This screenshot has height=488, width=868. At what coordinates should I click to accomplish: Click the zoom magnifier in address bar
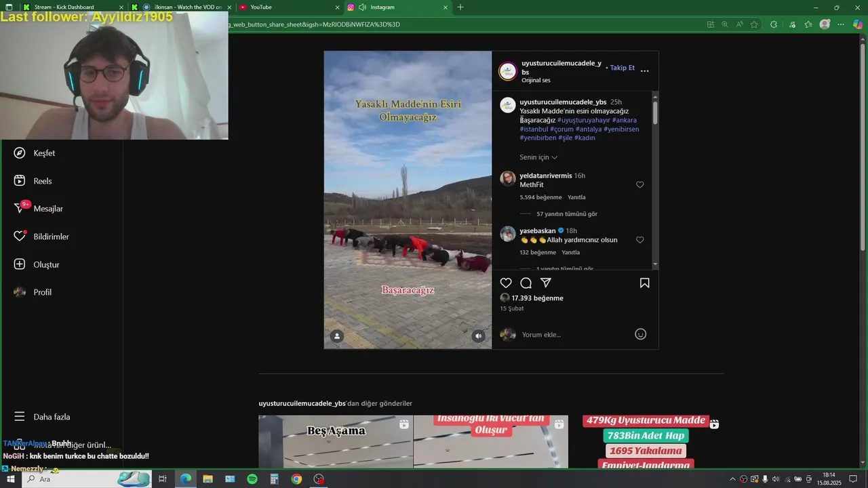click(x=725, y=24)
